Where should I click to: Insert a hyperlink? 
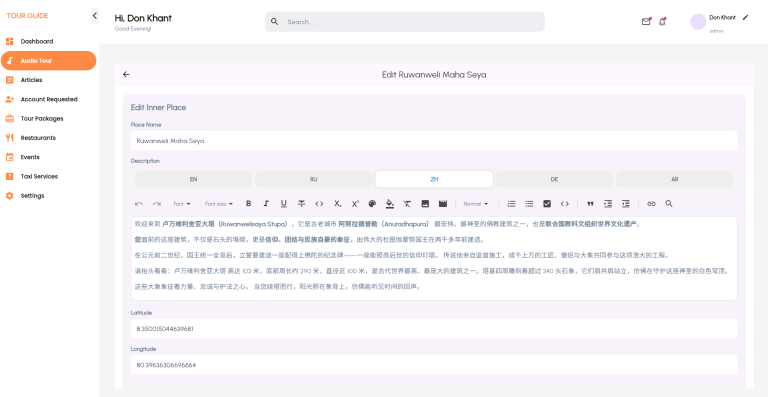click(651, 204)
